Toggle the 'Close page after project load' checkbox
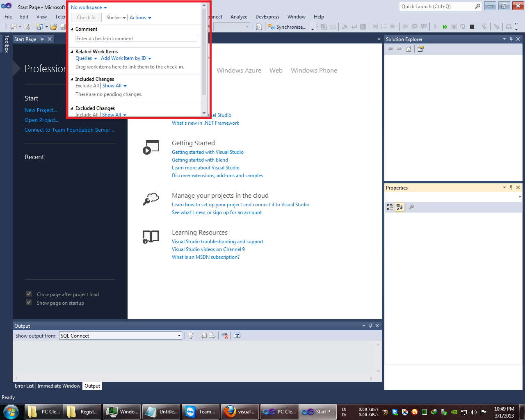Screen dimensions: 525x420 [29, 294]
